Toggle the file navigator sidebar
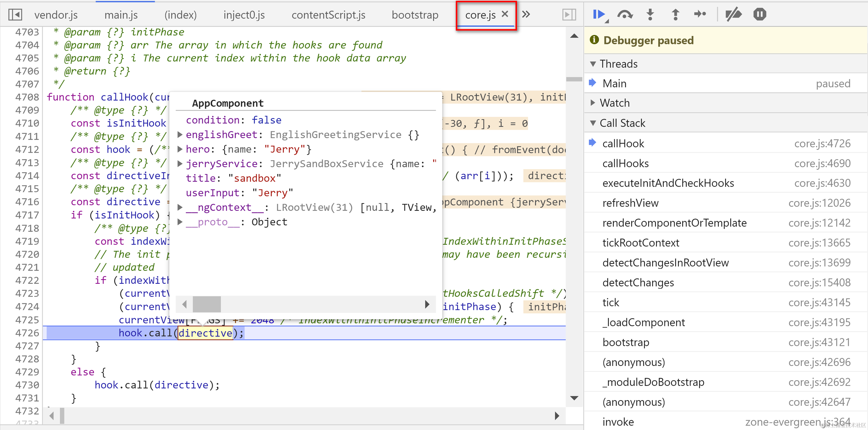The height and width of the screenshot is (430, 868). (x=15, y=14)
